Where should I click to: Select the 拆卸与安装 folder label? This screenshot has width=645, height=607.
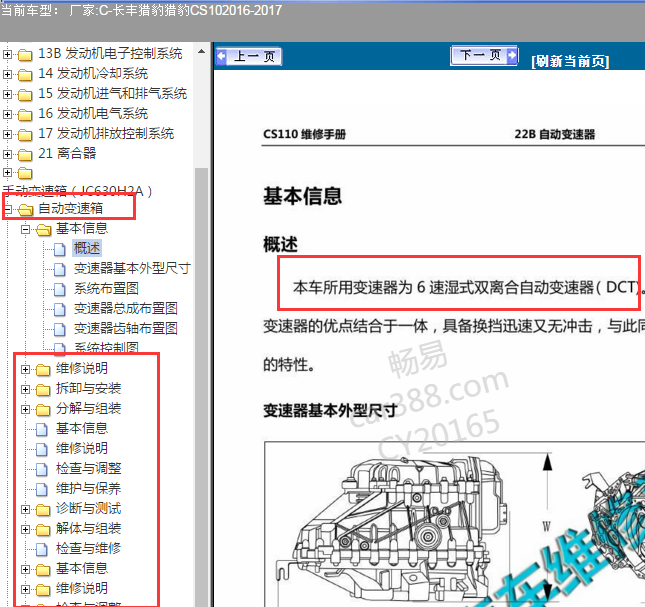[x=88, y=388]
